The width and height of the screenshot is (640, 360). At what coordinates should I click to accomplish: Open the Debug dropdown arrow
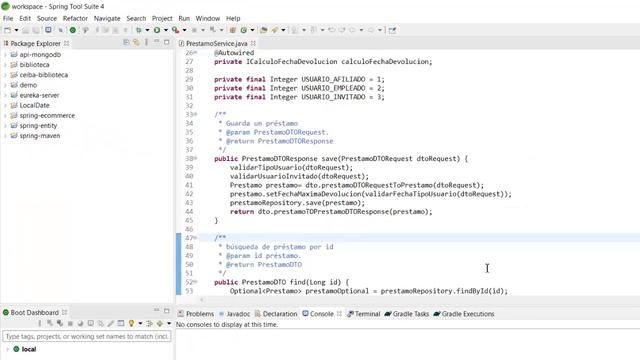coord(147,30)
